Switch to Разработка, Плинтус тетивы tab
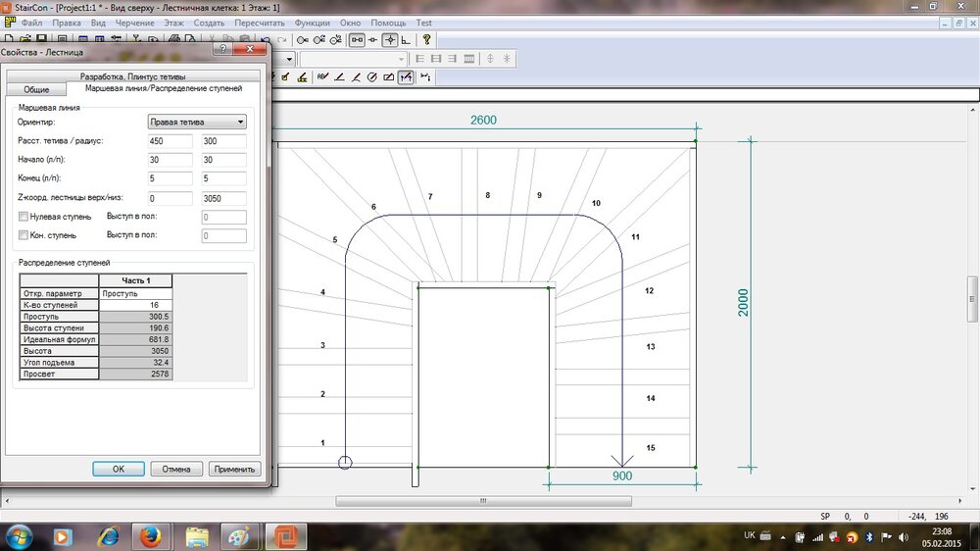 pos(132,75)
